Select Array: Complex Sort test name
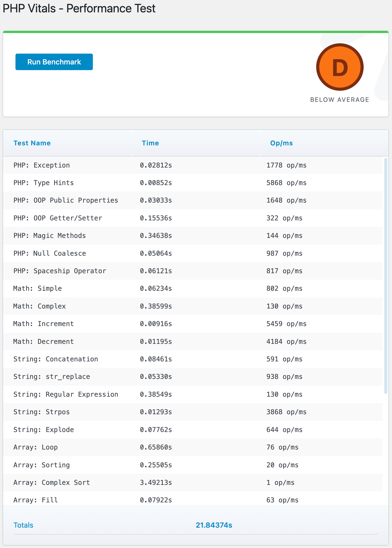 coord(52,483)
